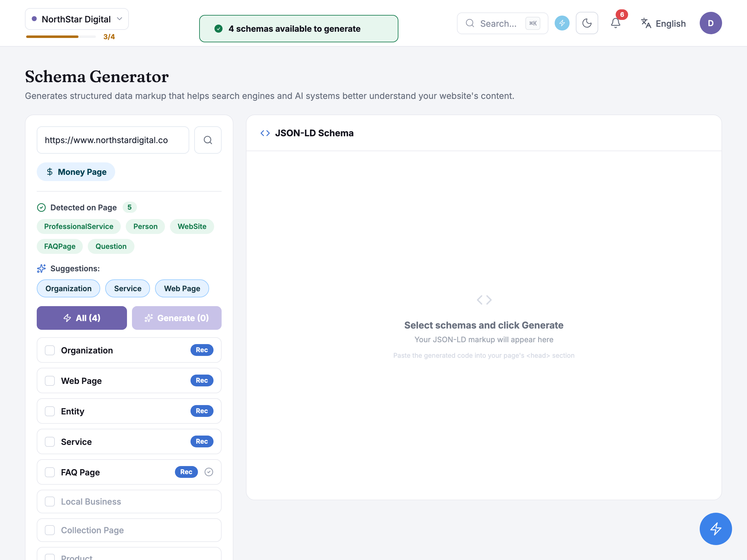Click the Detected on Page check icon
This screenshot has width=747, height=560.
point(41,208)
